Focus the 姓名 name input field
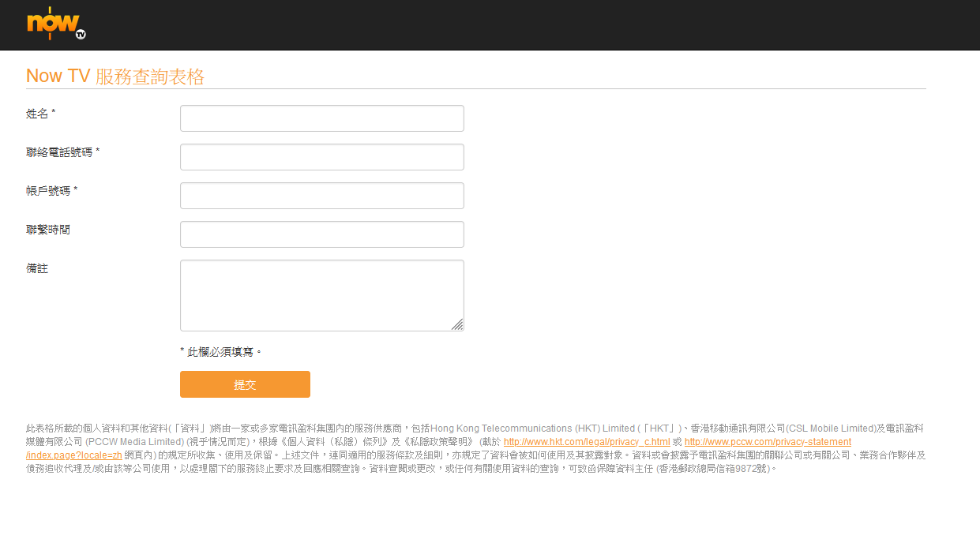Image resolution: width=980 pixels, height=539 pixels. (322, 118)
